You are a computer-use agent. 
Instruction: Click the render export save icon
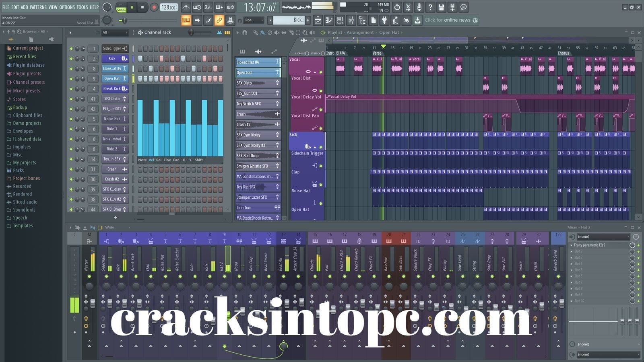[452, 7]
